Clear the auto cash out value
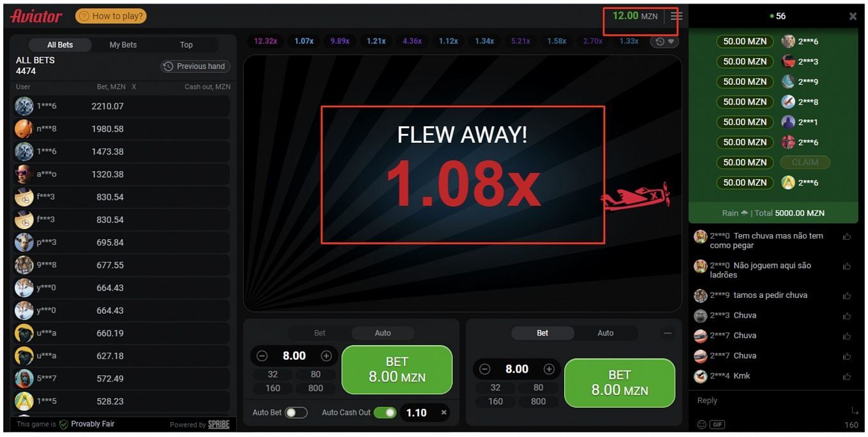Image resolution: width=868 pixels, height=437 pixels. [x=444, y=413]
